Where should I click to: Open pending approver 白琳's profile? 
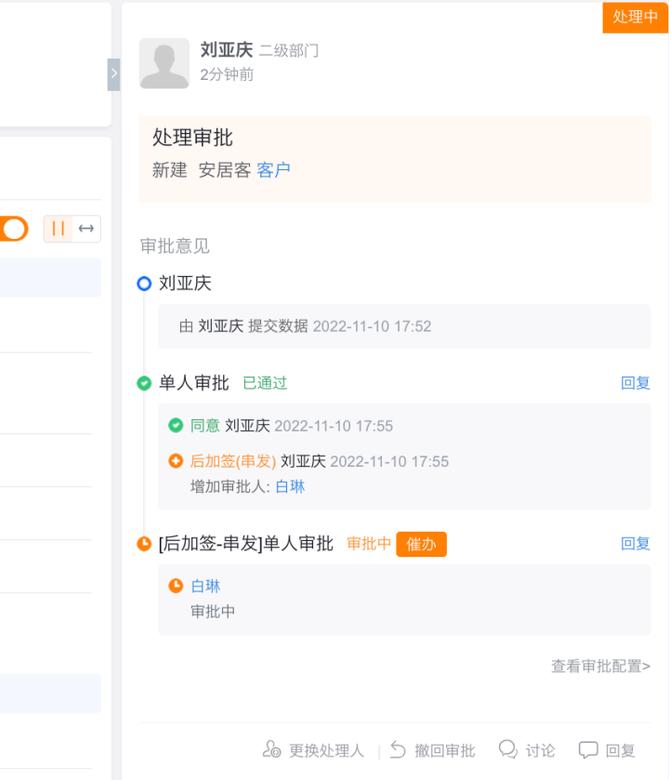point(205,586)
